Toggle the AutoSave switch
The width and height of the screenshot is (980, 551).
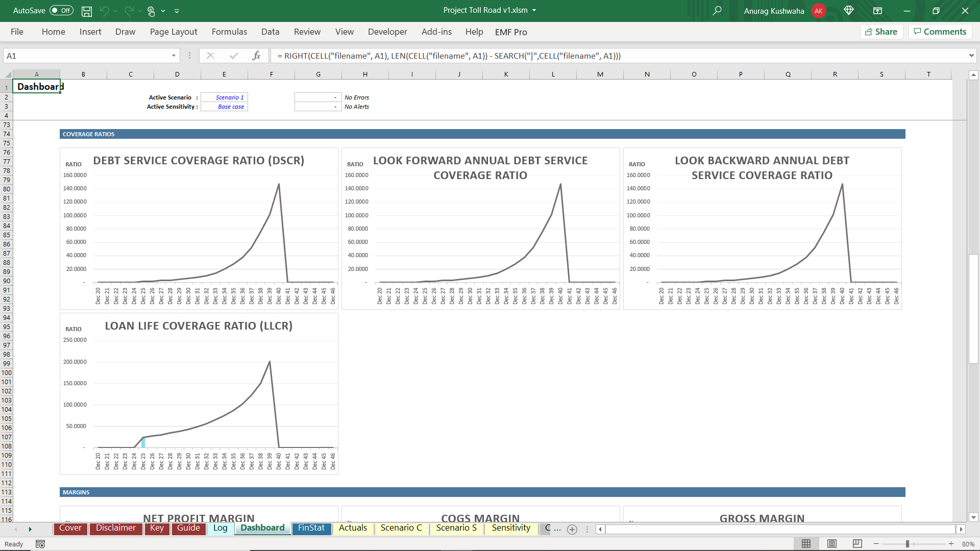coord(61,11)
